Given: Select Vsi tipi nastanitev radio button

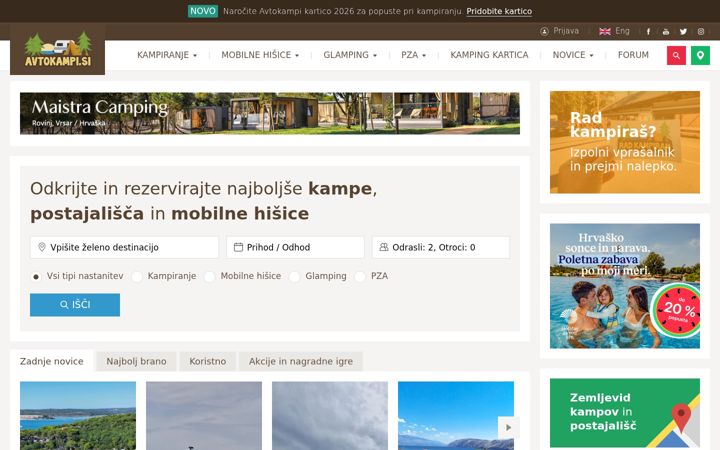Looking at the screenshot, I should point(36,276).
